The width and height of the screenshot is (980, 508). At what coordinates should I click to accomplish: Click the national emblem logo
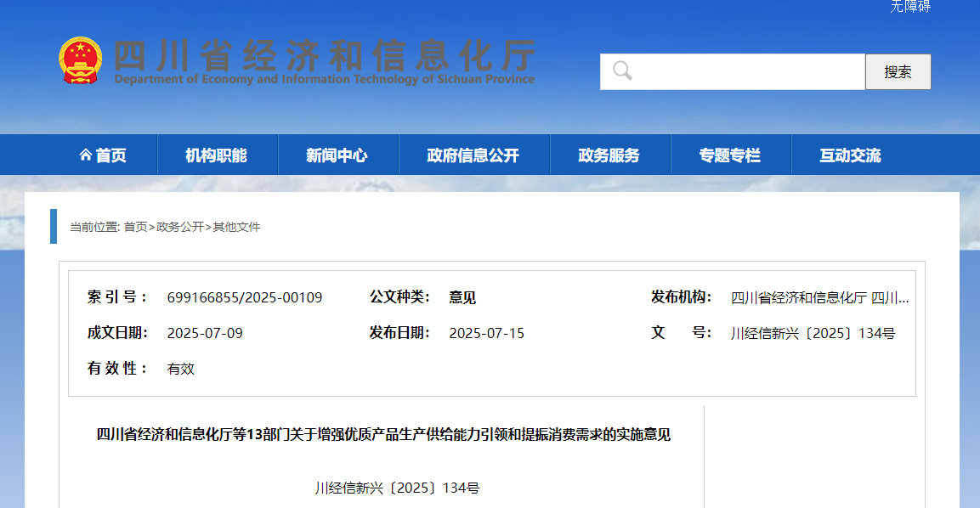click(x=81, y=60)
